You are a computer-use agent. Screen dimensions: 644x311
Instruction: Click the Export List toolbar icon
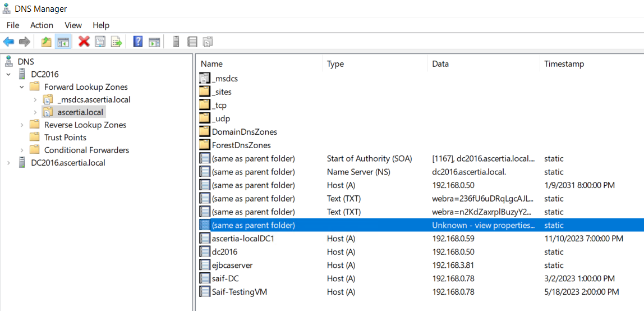coord(116,42)
